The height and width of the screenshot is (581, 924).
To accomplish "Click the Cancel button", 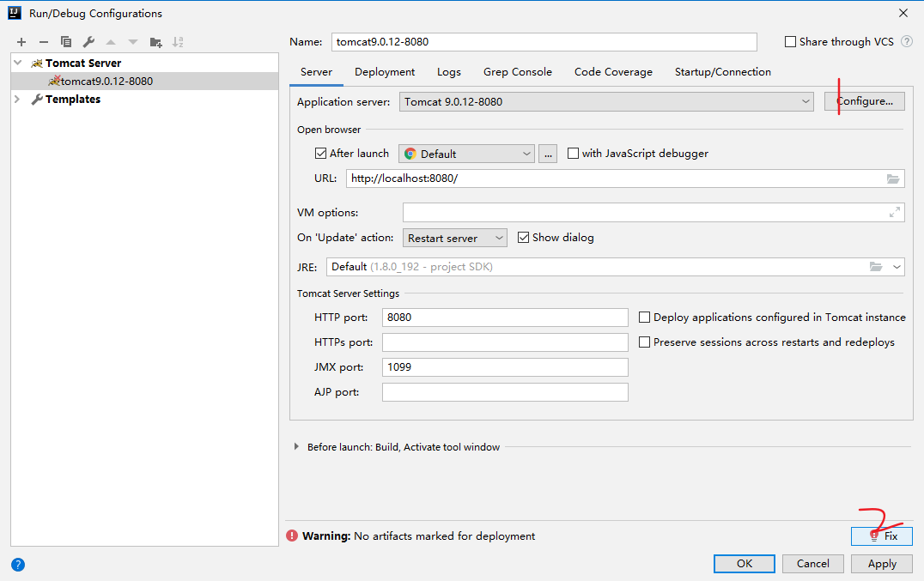I will [813, 563].
